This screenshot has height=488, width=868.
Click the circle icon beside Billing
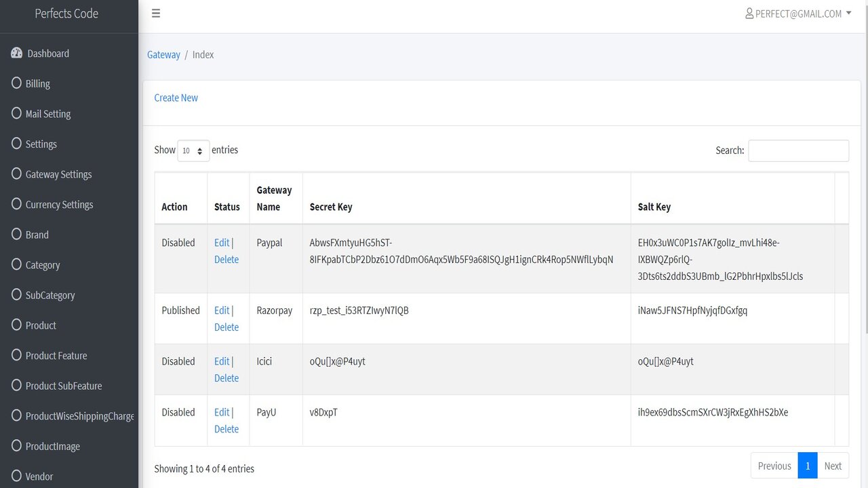[17, 83]
